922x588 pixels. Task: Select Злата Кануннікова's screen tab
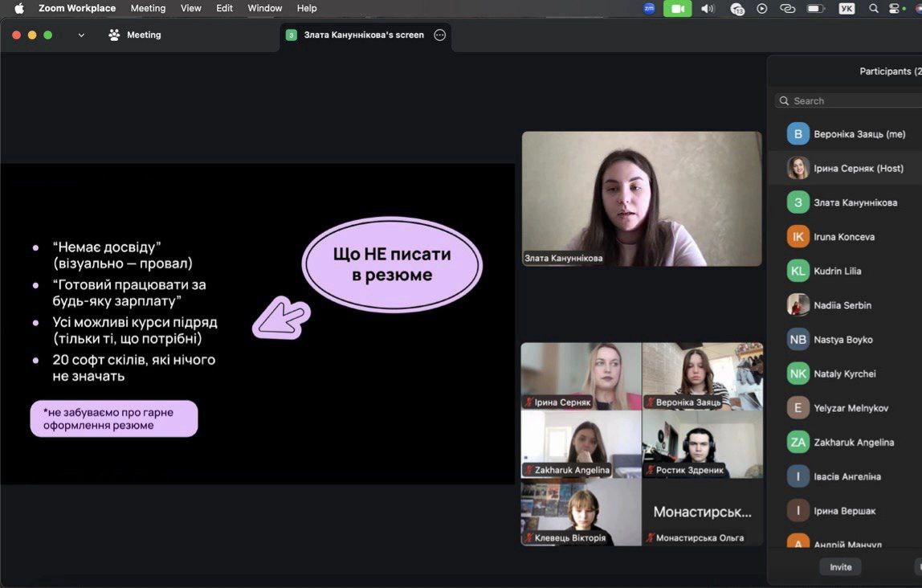pyautogui.click(x=363, y=35)
